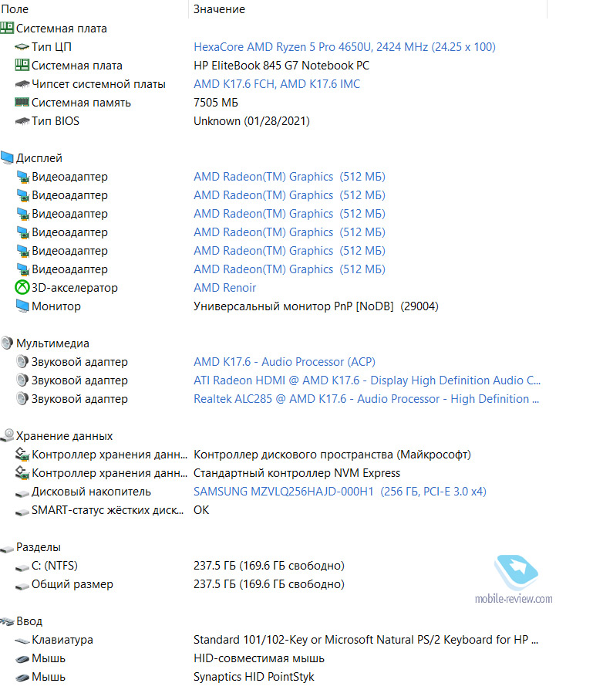Select the Клавиатура field label
Image resolution: width=593 pixels, height=700 pixels.
coord(62,640)
